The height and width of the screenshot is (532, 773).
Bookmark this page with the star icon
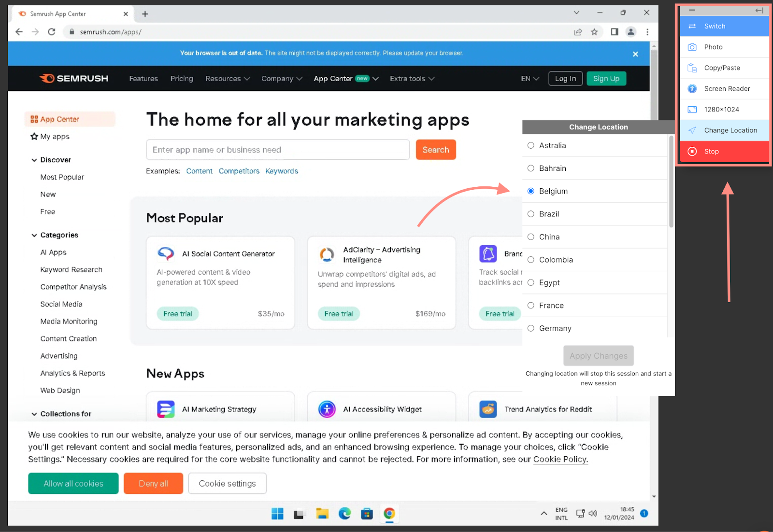click(594, 32)
